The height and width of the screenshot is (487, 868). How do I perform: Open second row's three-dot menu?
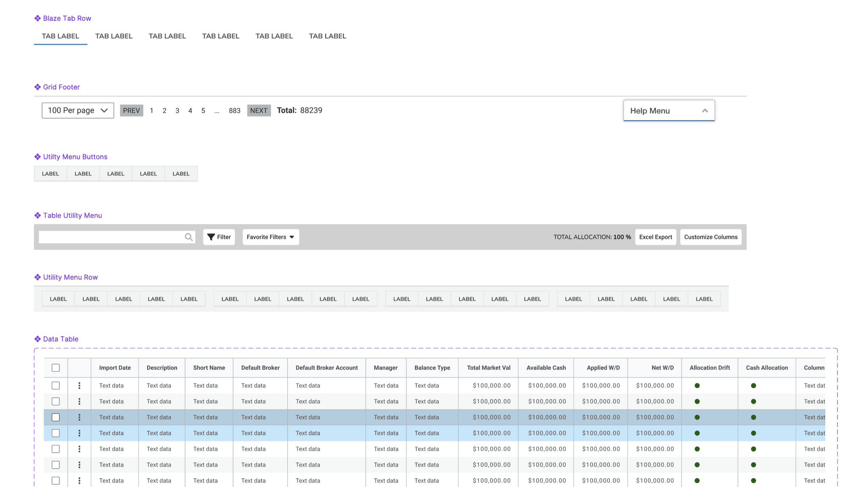[x=79, y=401]
